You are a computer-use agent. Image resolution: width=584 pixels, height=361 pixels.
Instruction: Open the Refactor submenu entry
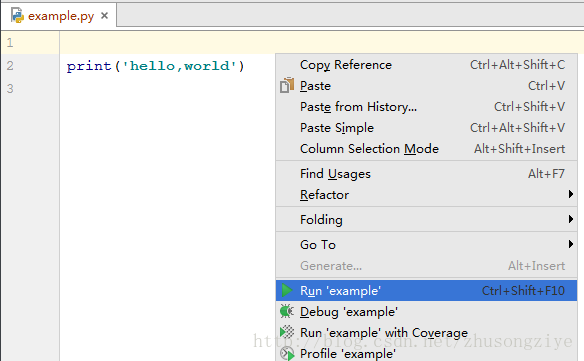pyautogui.click(x=426, y=194)
